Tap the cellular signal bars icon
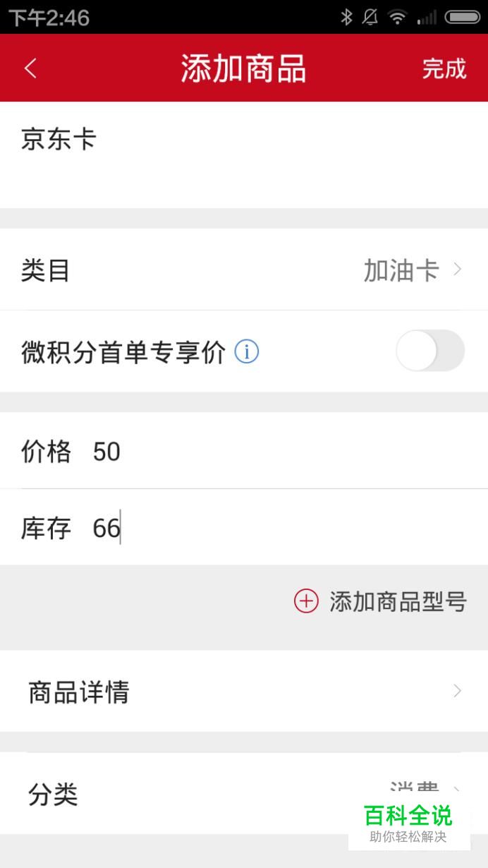Screen dimensions: 488x868 click(x=427, y=17)
